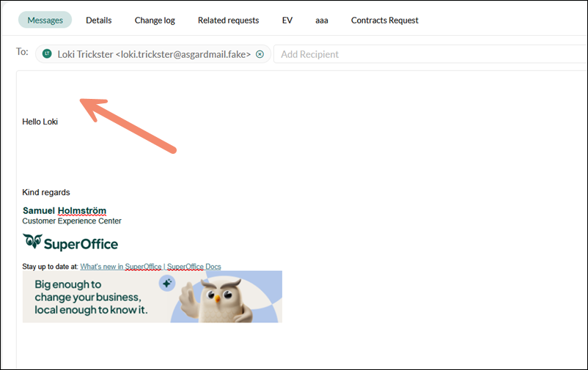Click the LT avatar on recipient chip
This screenshot has width=588, height=370.
48,54
